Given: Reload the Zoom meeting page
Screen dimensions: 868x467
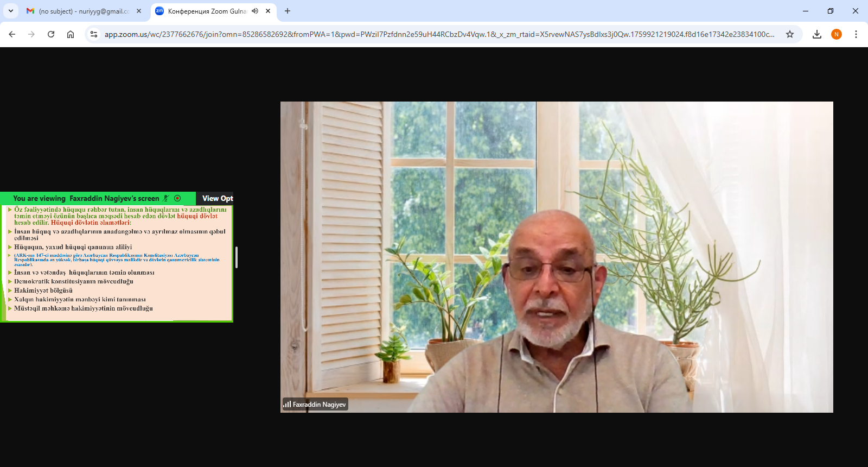Looking at the screenshot, I should click(x=51, y=34).
